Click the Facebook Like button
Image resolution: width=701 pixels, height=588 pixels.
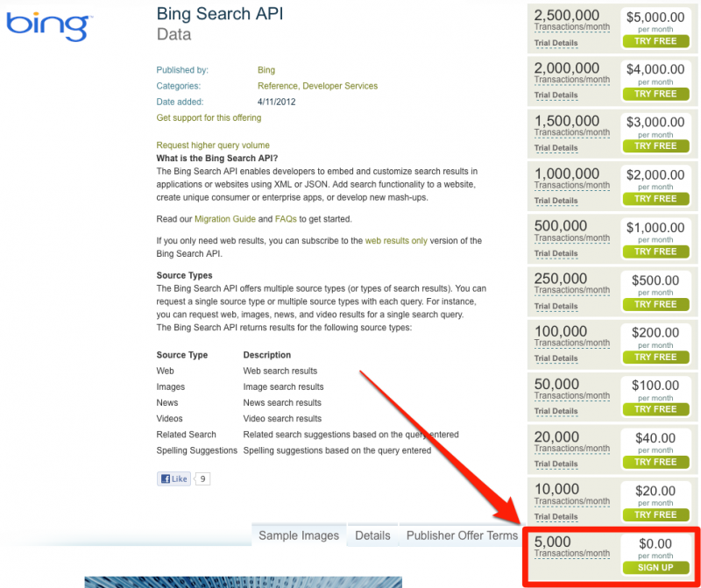pyautogui.click(x=173, y=478)
